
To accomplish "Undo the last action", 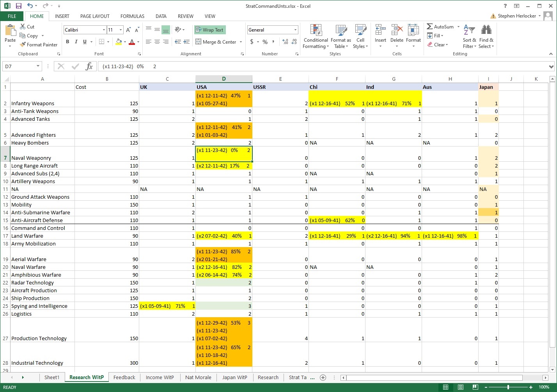I will point(30,6).
